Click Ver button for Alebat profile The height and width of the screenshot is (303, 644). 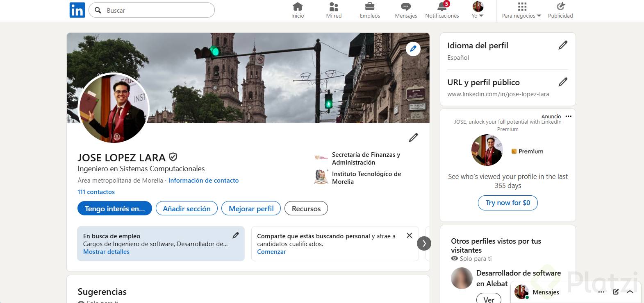pos(489,298)
